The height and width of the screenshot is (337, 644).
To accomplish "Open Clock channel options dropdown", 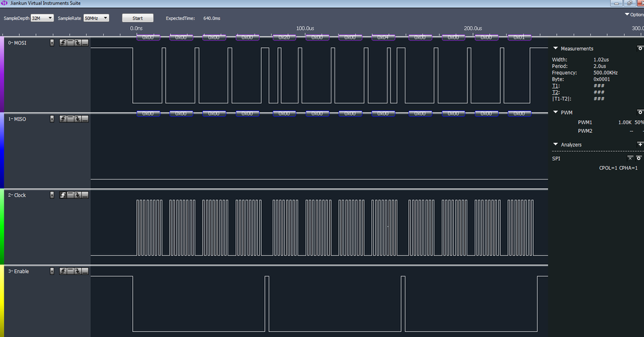I will pos(52,195).
